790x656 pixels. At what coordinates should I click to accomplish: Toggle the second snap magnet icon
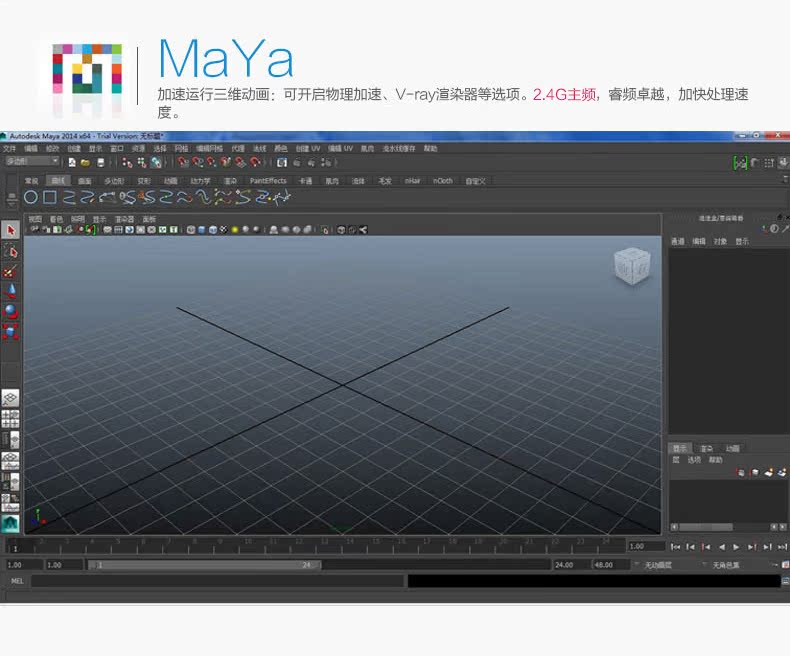[x=198, y=162]
